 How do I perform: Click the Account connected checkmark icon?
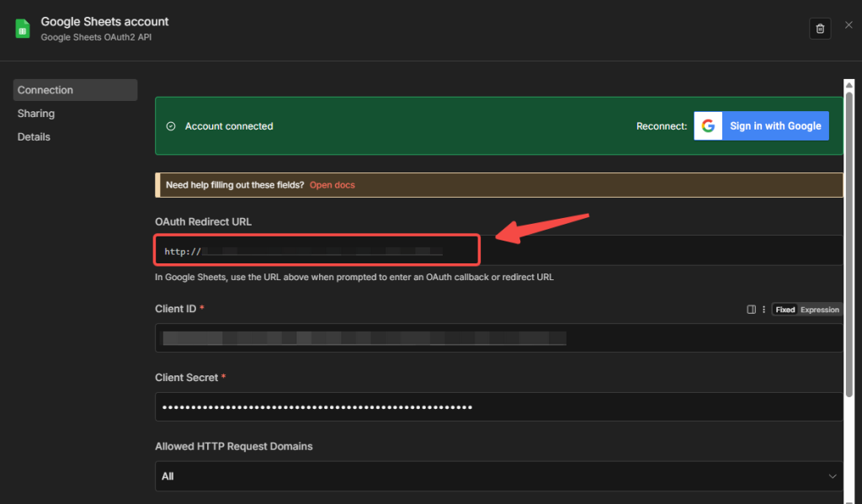tap(171, 126)
